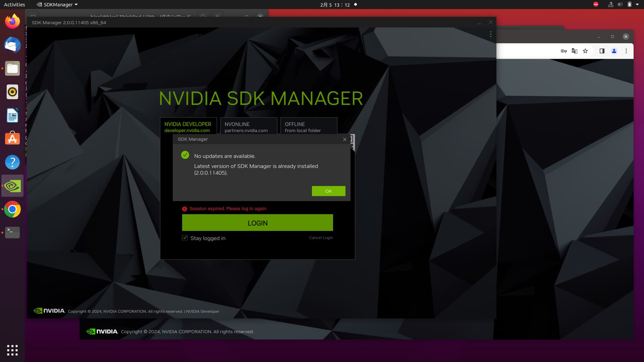Click the NVIDIA logo in footer
The height and width of the screenshot is (362, 644).
[49, 311]
